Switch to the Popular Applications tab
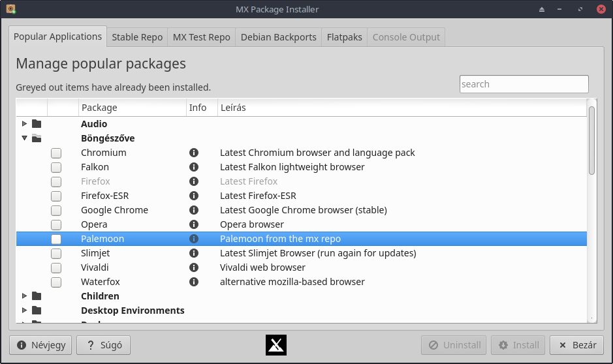Image resolution: width=613 pixels, height=364 pixels. [57, 37]
